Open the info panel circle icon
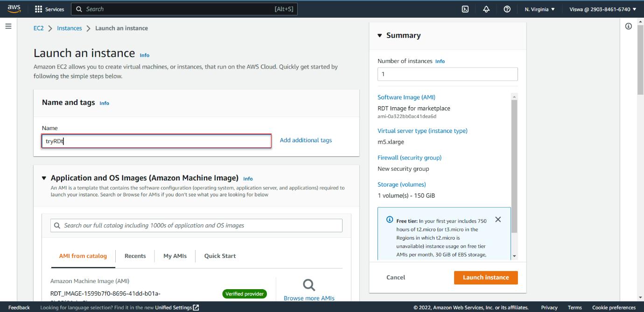Screen dimensions: 644x312 coord(629,26)
